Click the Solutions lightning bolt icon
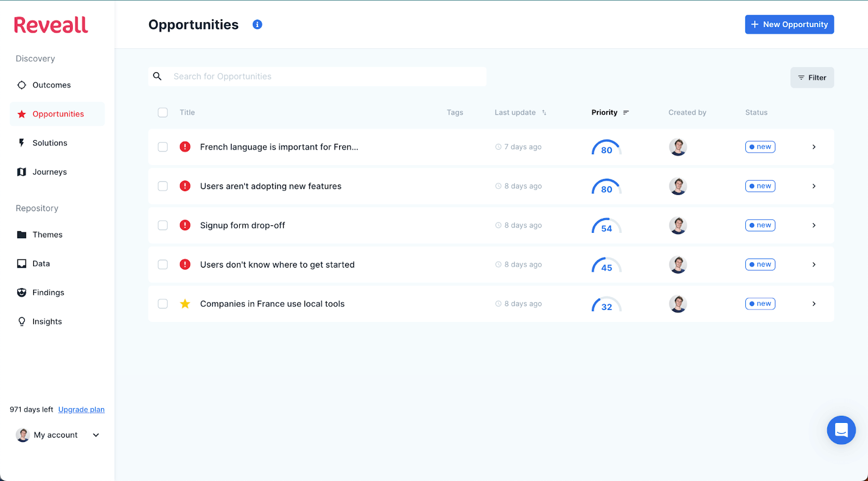868x481 pixels. coord(22,143)
